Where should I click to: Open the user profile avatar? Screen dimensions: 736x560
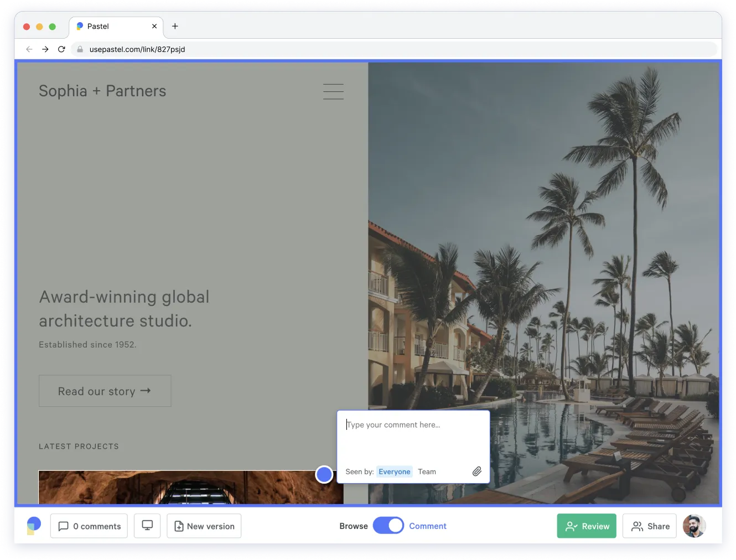pyautogui.click(x=694, y=526)
